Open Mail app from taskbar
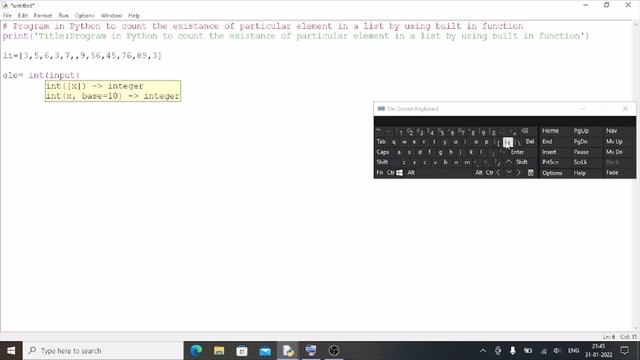Screen dimensions: 640x360 (x=265, y=351)
